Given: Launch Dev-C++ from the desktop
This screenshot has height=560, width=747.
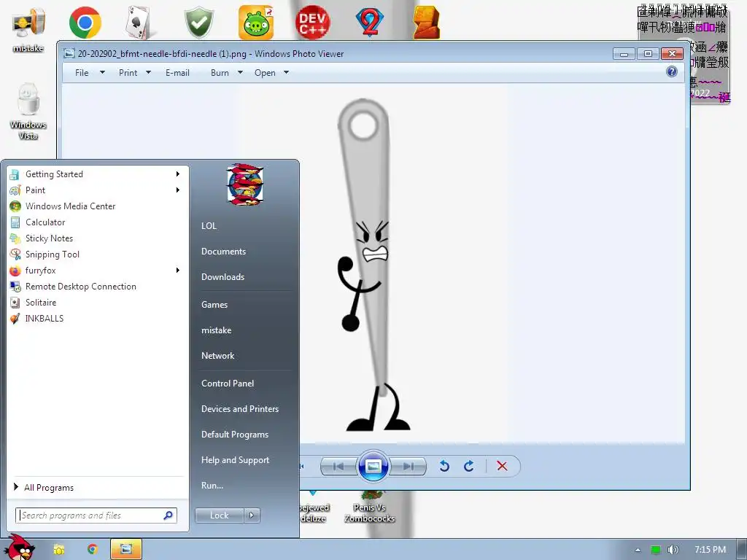Looking at the screenshot, I should [312, 23].
